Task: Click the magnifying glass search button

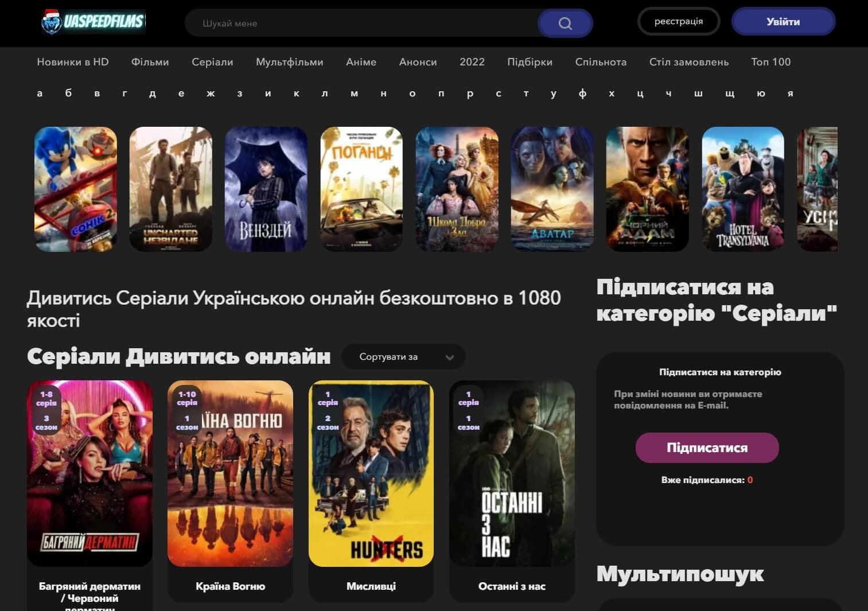Action: (x=565, y=24)
